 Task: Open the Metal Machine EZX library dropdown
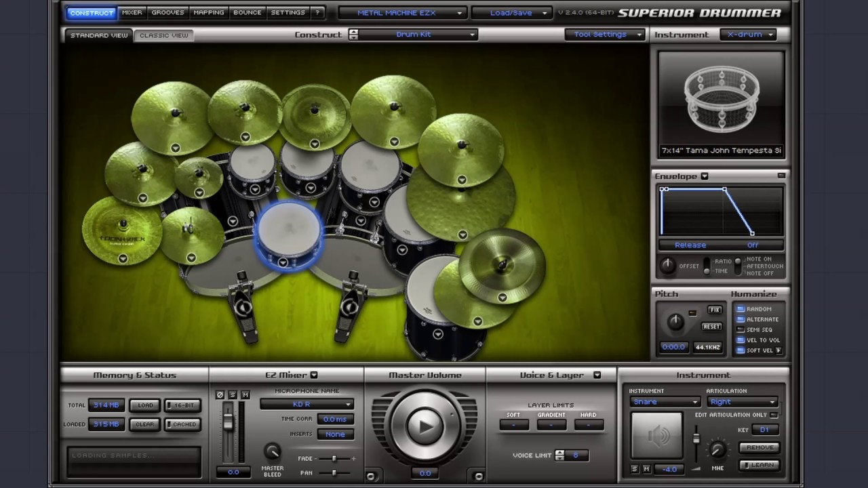coord(402,13)
